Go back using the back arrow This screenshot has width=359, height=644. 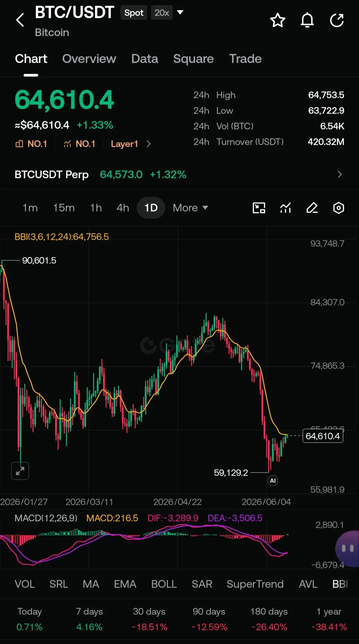20,20
